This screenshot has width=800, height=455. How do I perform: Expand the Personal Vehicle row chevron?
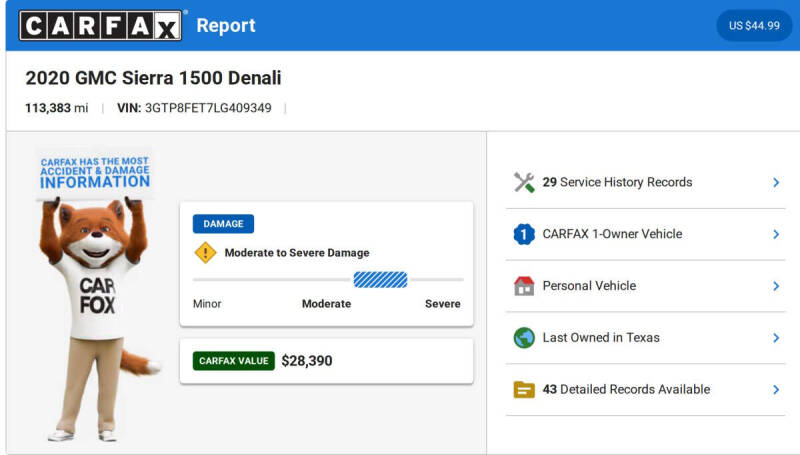pos(776,286)
